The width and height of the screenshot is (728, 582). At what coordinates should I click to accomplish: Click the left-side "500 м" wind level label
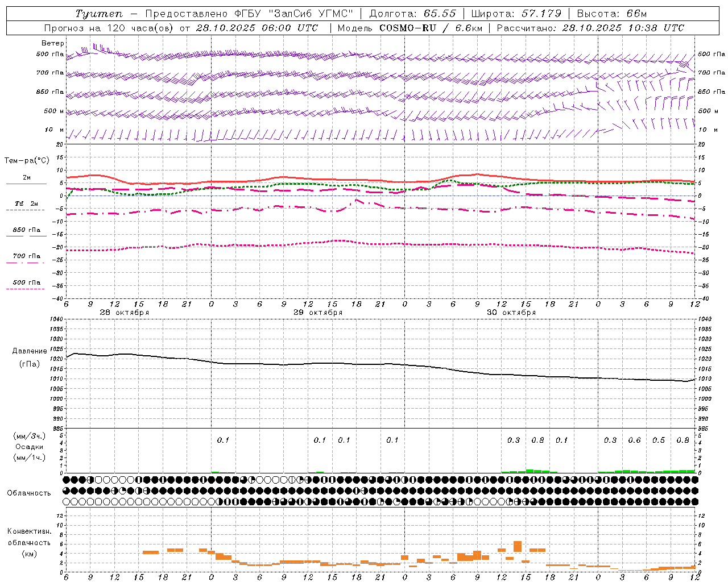[x=54, y=111]
